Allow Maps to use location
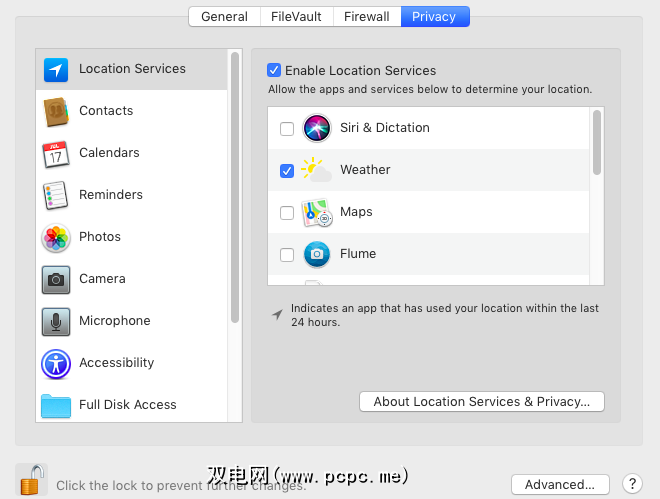This screenshot has height=499, width=660. [x=287, y=213]
